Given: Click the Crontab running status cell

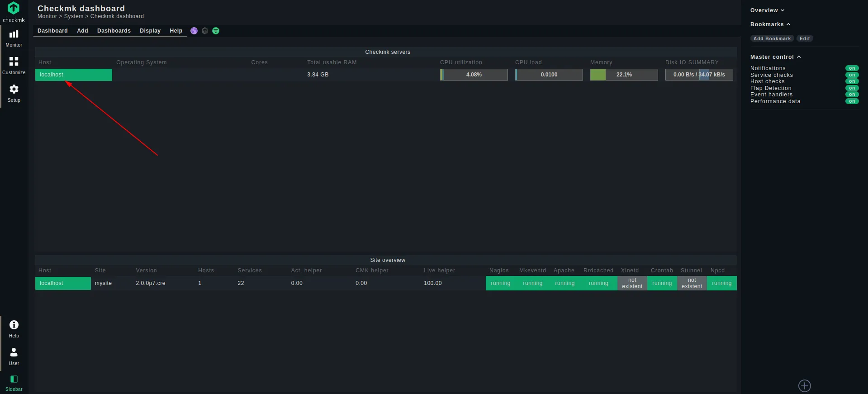Looking at the screenshot, I should (x=662, y=283).
